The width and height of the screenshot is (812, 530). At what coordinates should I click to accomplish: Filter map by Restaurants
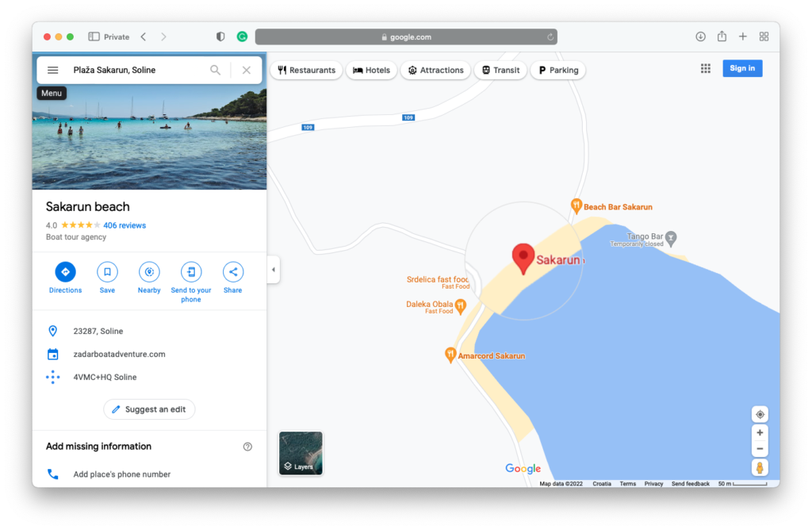[x=306, y=70]
